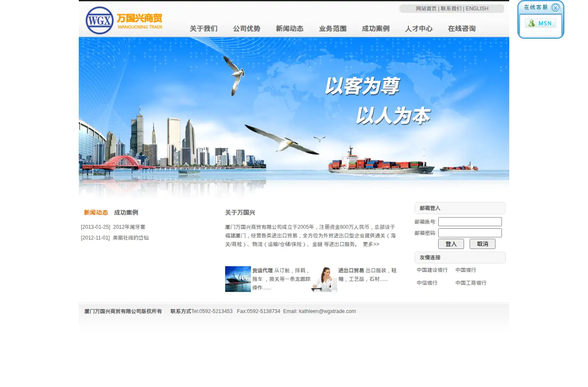The height and width of the screenshot is (387, 588).
Task: Go to the 人才中心 page
Action: pyautogui.click(x=419, y=28)
